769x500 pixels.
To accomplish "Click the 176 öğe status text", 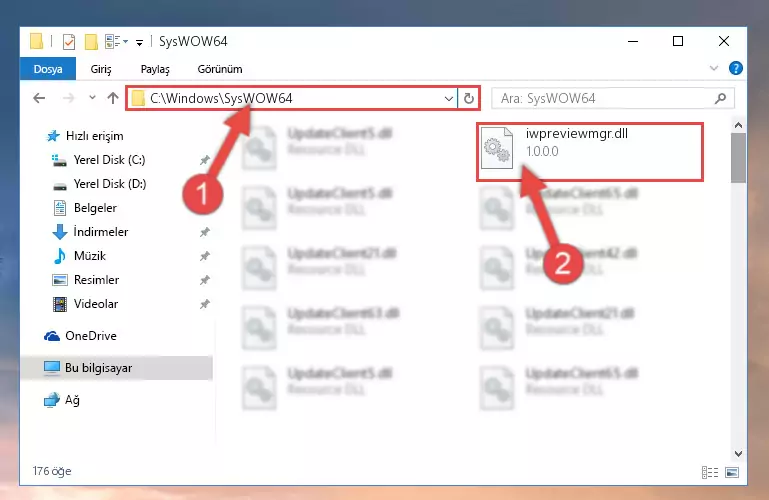I will pos(52,471).
